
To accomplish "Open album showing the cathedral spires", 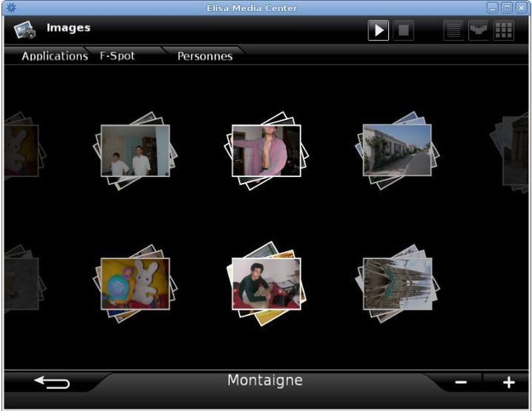I will pos(397,284).
